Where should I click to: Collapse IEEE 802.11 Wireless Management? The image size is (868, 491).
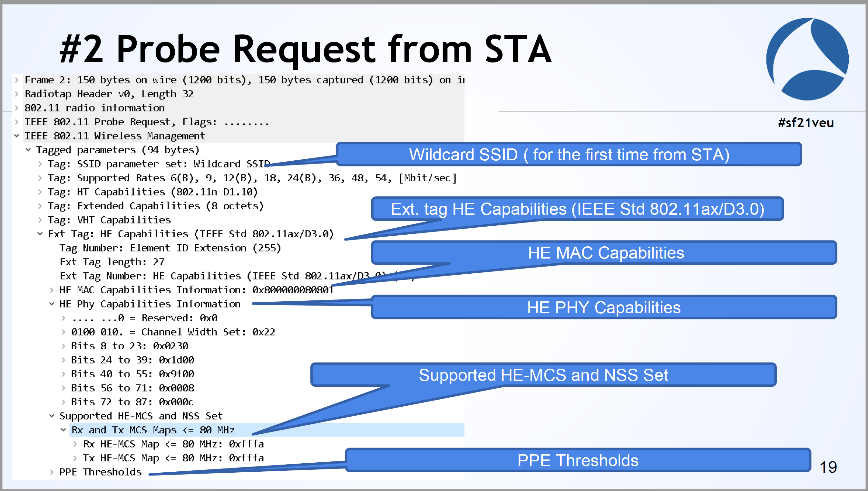tap(17, 136)
